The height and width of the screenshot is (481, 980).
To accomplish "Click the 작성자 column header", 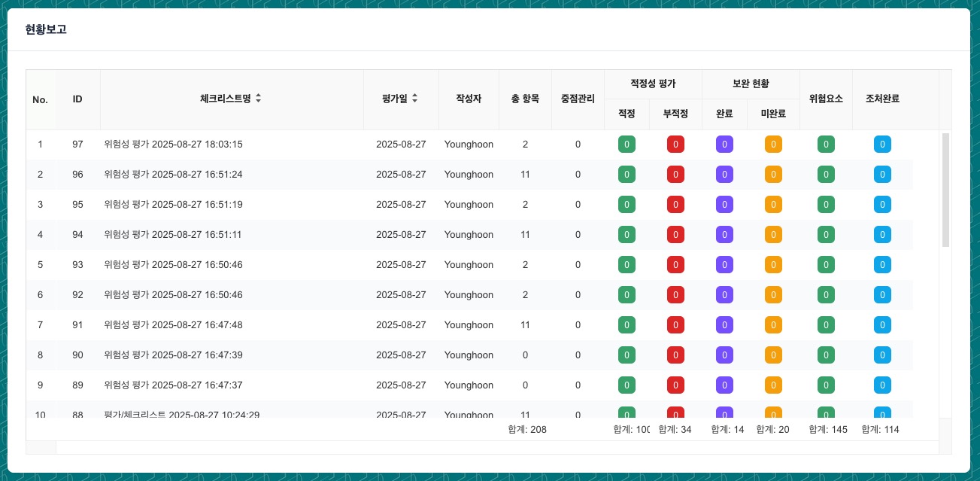I will click(469, 99).
